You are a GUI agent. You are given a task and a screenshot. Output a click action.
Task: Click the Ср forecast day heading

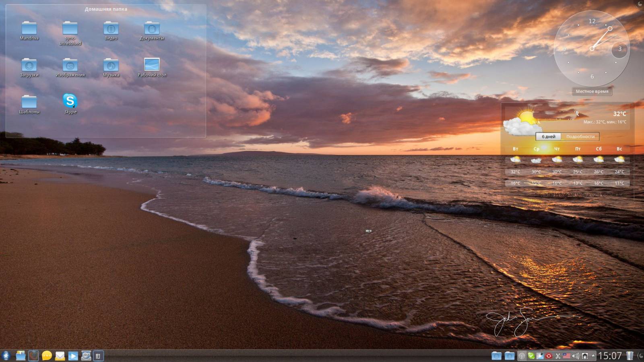click(536, 149)
